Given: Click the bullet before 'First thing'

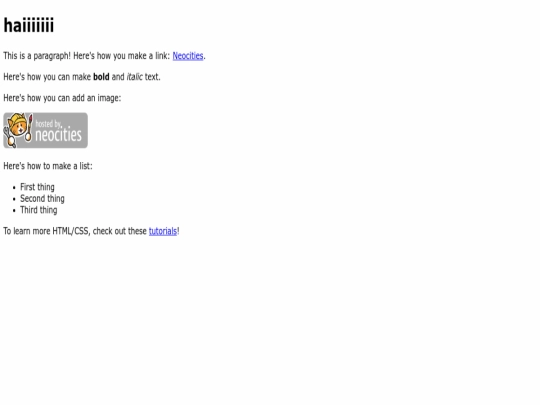Looking at the screenshot, I should [x=14, y=188].
